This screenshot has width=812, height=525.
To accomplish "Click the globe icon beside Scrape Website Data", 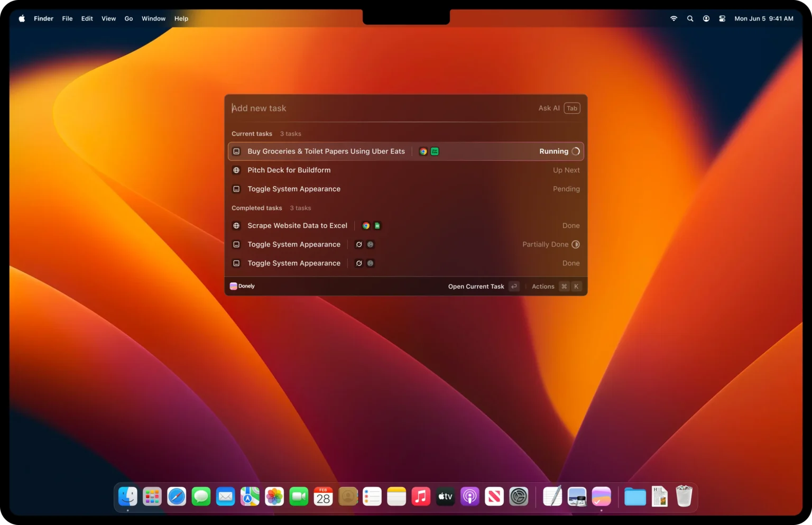I will [x=236, y=226].
